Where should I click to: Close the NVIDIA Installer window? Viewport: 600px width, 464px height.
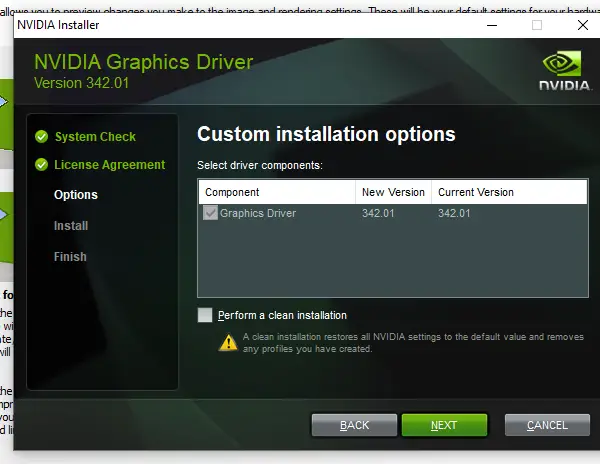click(582, 25)
